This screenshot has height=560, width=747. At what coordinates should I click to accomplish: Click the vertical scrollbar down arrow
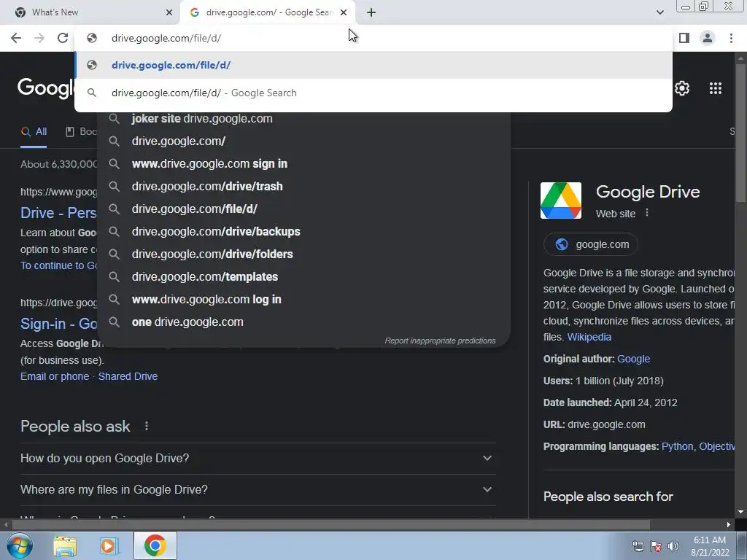pyautogui.click(x=741, y=512)
